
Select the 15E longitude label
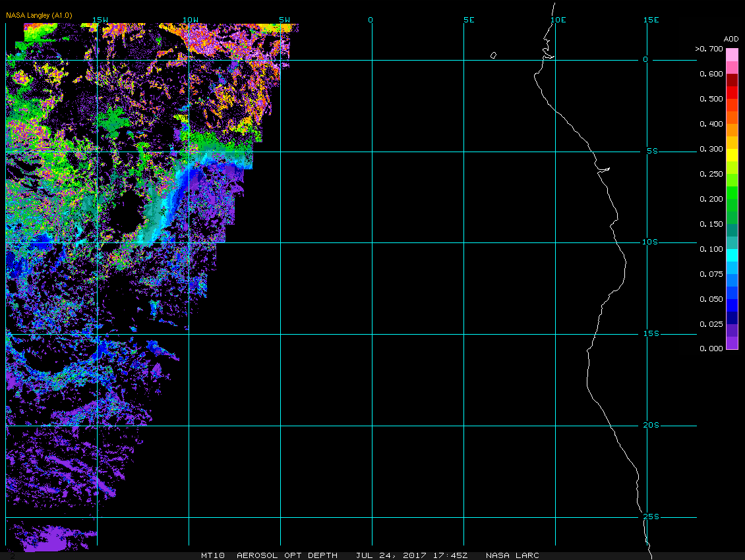[651, 20]
